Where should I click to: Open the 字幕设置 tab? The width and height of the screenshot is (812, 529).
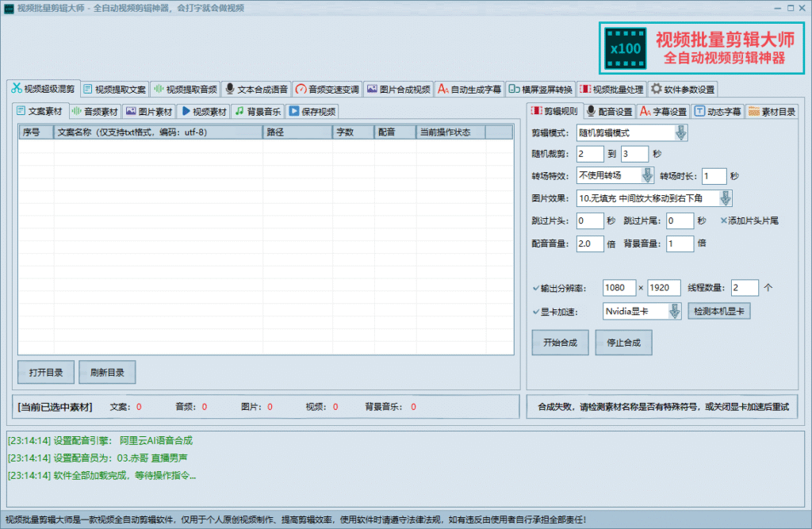[663, 112]
